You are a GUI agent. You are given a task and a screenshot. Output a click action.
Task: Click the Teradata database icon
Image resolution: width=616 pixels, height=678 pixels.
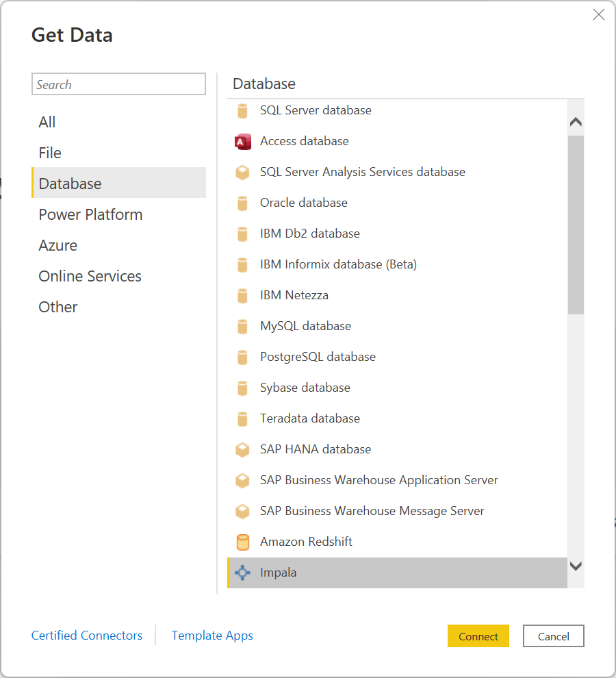[242, 418]
